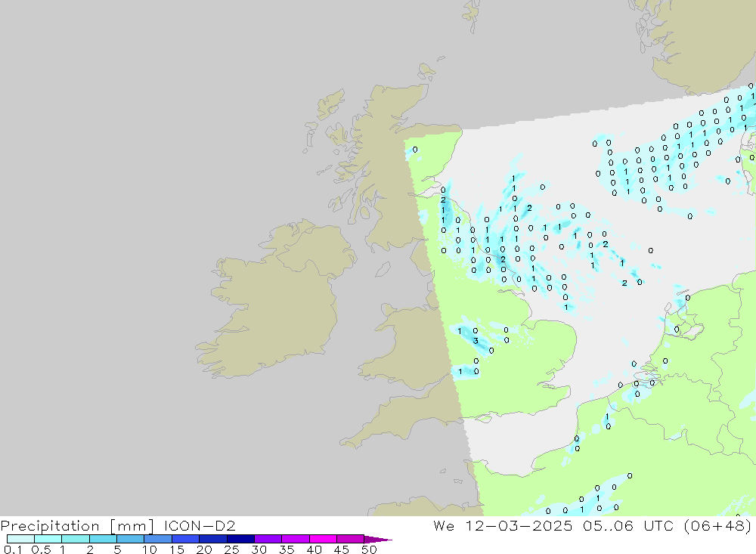Click the 2–5 mm legend color swatch
The height and width of the screenshot is (554, 756).
(103, 539)
